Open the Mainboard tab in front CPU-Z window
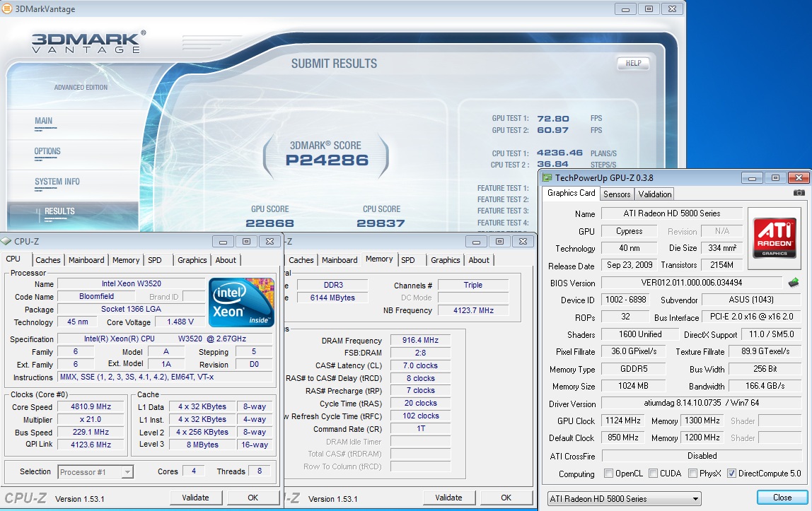The height and width of the screenshot is (511, 812). pos(86,260)
